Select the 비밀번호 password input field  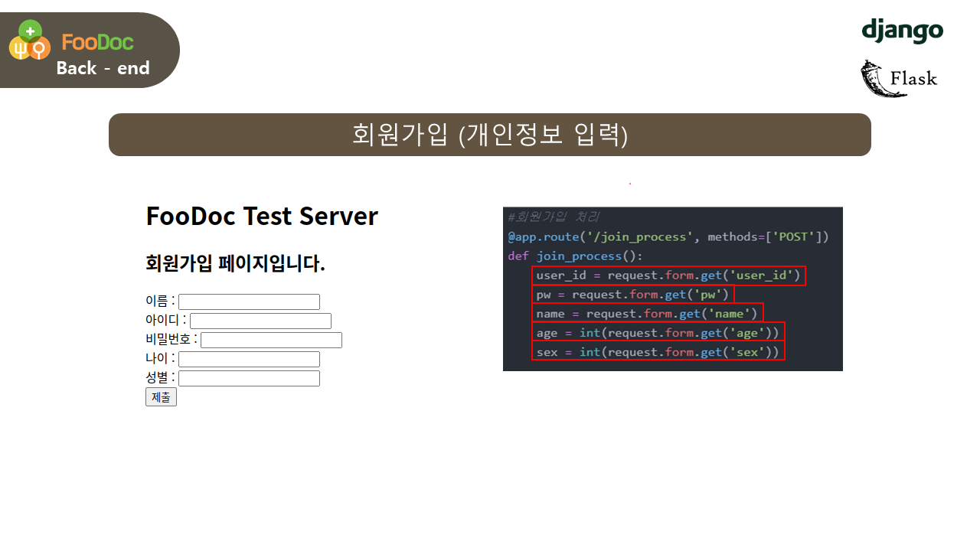click(x=271, y=340)
